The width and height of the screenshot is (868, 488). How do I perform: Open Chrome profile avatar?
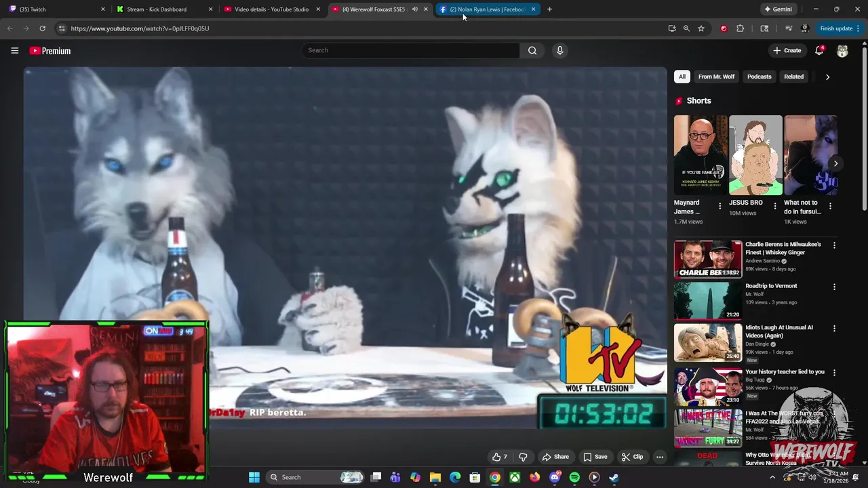click(x=805, y=28)
